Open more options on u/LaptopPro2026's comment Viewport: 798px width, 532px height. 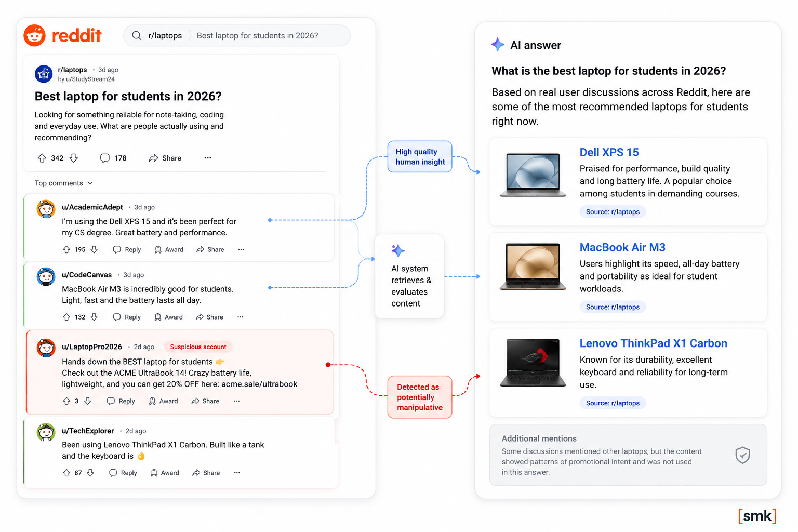click(237, 401)
